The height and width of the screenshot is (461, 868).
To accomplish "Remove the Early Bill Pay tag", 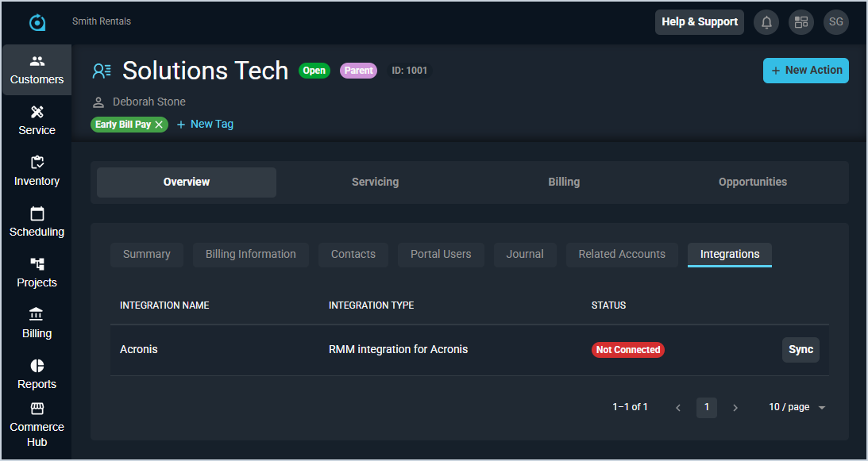I will coord(159,125).
